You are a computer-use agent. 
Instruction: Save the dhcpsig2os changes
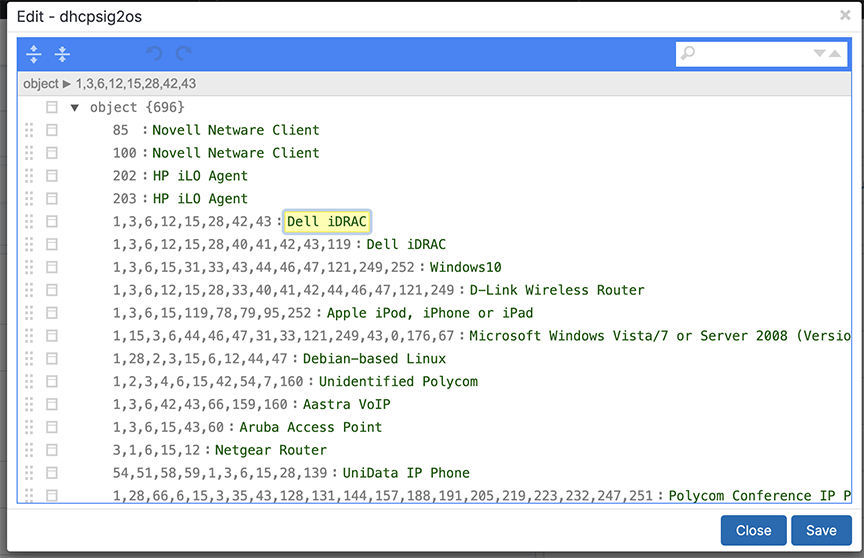pyautogui.click(x=821, y=530)
